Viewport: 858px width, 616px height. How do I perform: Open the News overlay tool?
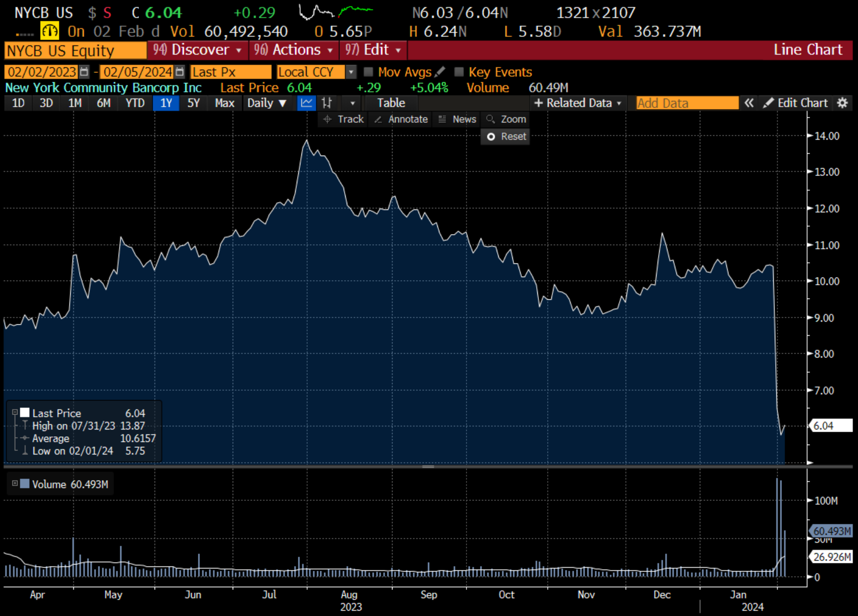pos(457,119)
